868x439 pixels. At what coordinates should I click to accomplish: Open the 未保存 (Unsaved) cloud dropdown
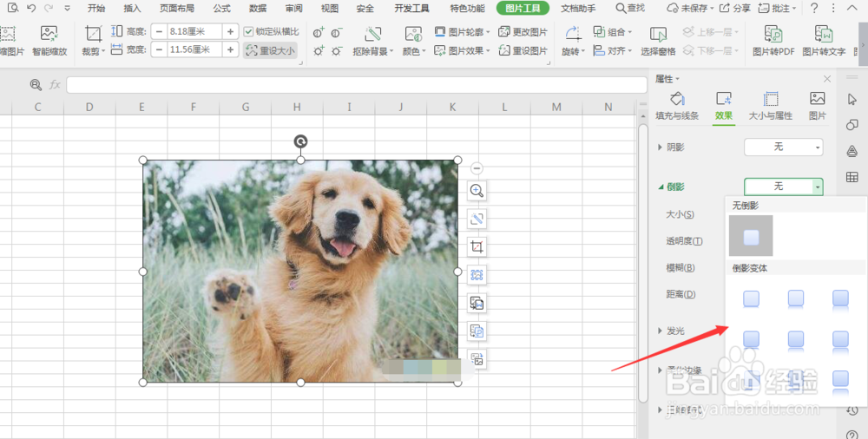coord(690,9)
